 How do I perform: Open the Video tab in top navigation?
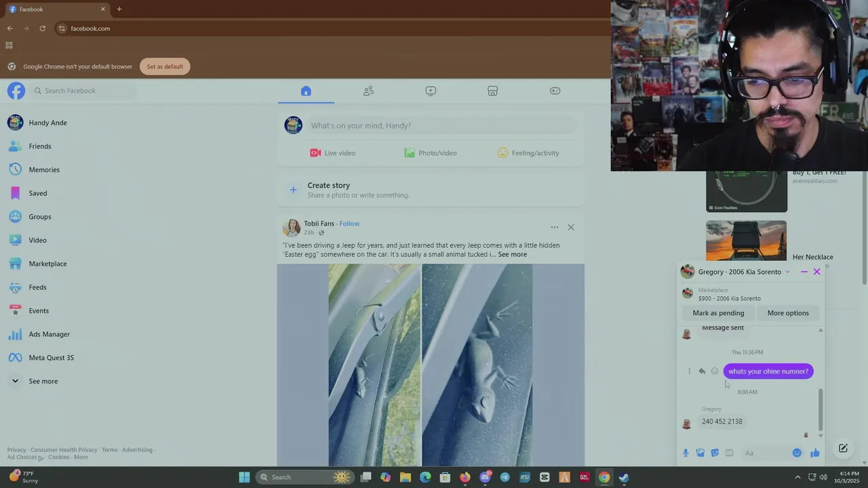pyautogui.click(x=431, y=91)
